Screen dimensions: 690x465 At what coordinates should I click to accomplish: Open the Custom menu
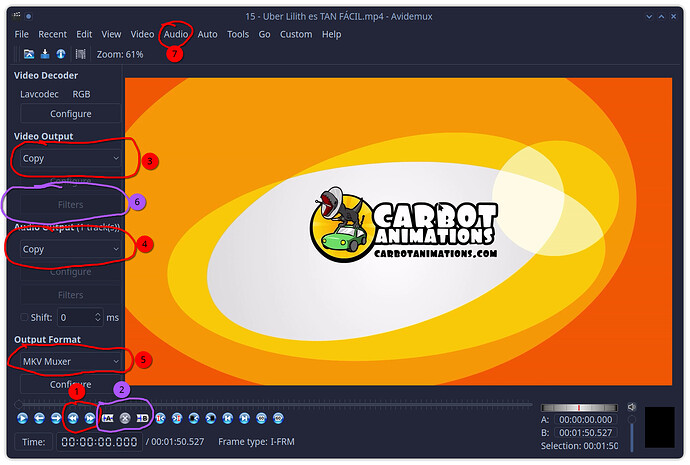pyautogui.click(x=296, y=34)
